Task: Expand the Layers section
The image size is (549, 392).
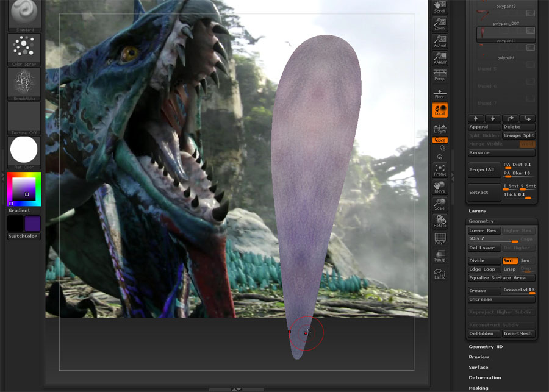Action: pos(477,211)
